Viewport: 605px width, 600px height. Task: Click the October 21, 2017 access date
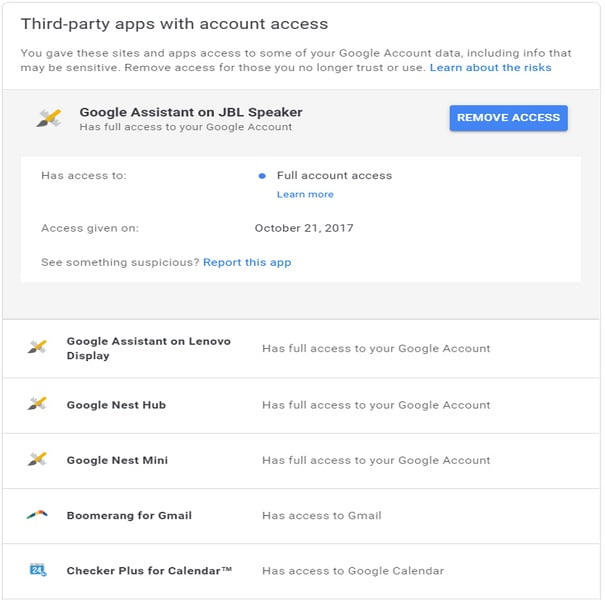pos(304,228)
